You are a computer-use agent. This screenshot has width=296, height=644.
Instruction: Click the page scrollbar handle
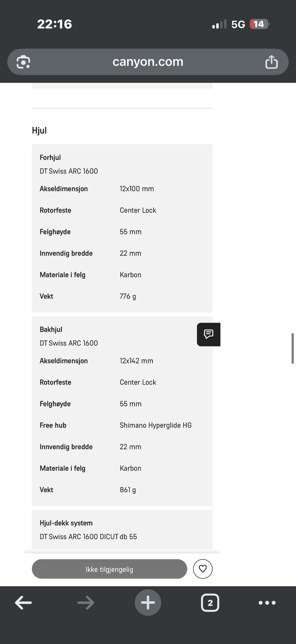(x=293, y=348)
